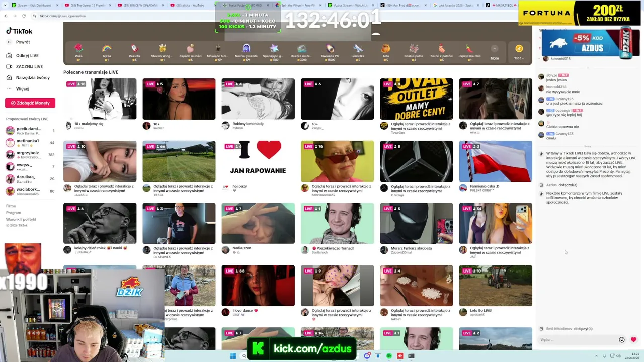644x362 pixels.
Task: Open the 'I love dance' live stream
Action: pyautogui.click(x=258, y=286)
